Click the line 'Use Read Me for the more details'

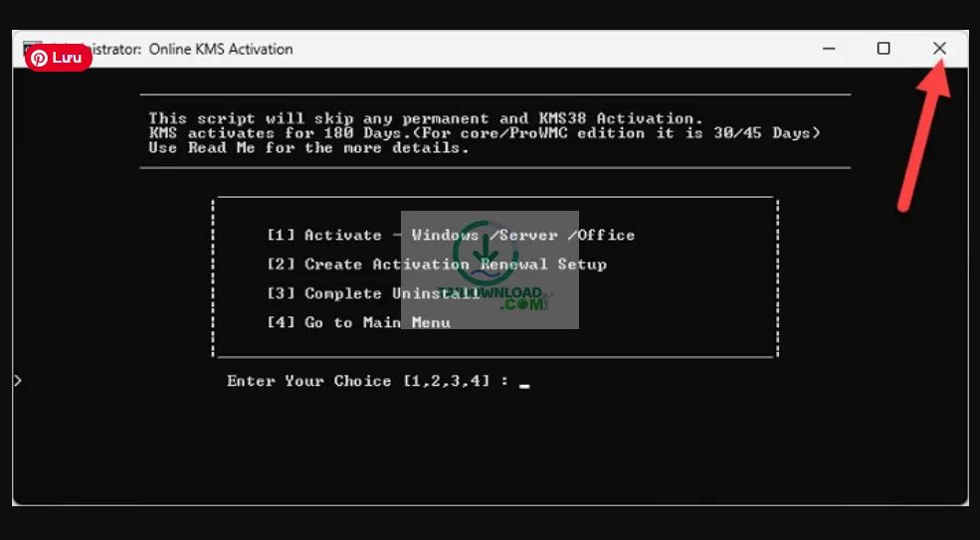(308, 148)
